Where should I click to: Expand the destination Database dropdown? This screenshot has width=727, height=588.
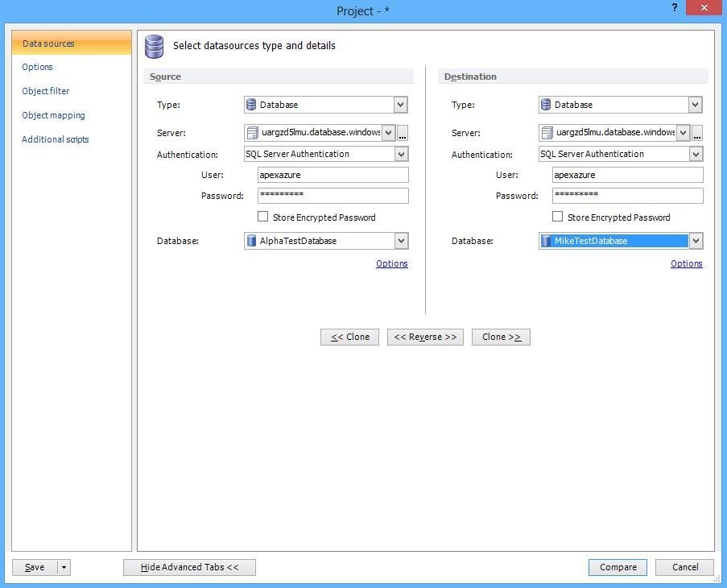click(x=696, y=241)
